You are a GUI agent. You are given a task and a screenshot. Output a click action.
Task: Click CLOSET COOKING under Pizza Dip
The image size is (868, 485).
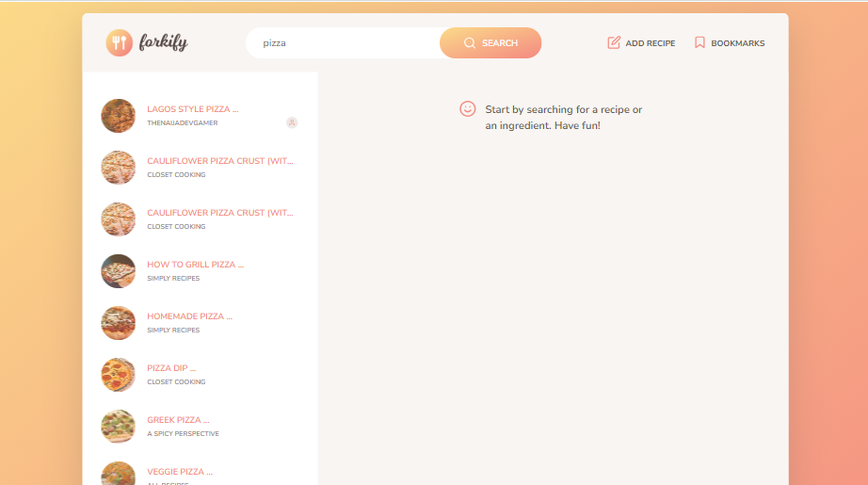coord(176,382)
